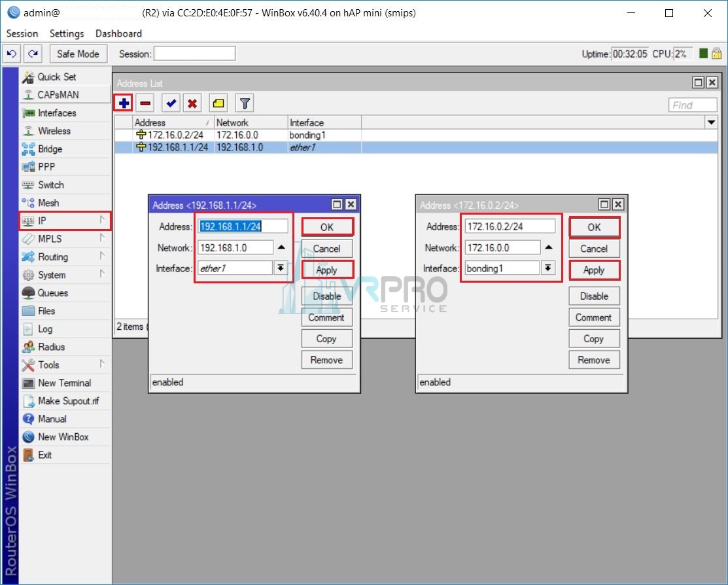
Task: Open the Dashboard menu
Action: pyautogui.click(x=119, y=33)
